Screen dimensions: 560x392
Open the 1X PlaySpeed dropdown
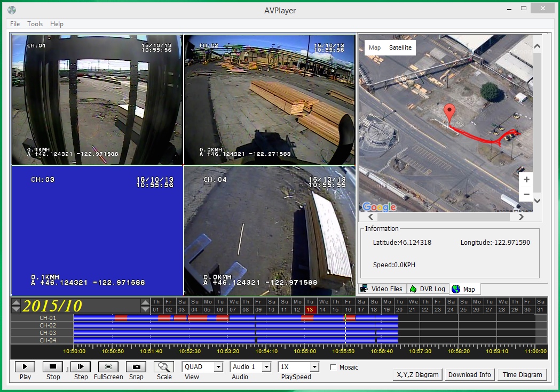click(x=314, y=367)
